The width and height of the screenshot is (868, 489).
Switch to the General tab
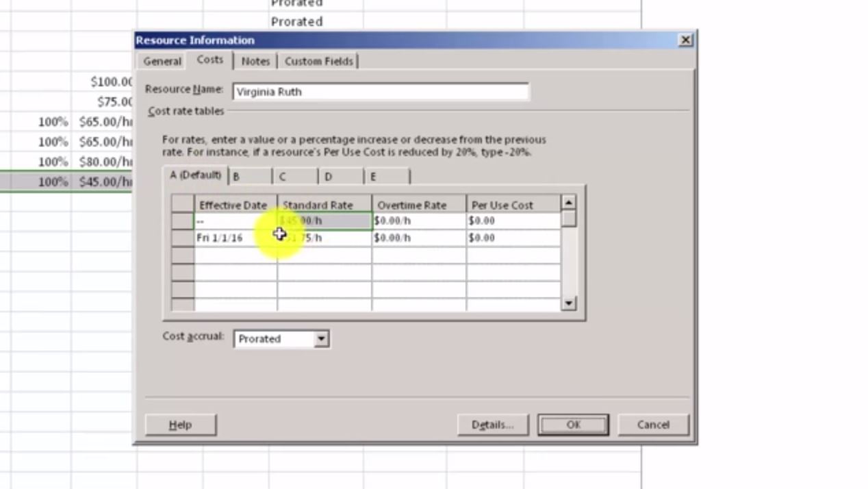162,62
